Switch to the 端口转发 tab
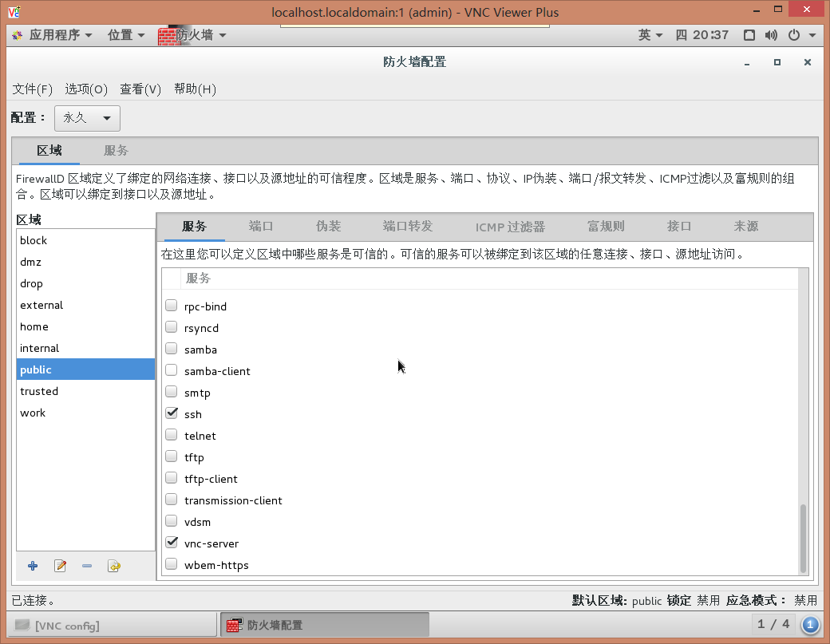The height and width of the screenshot is (644, 830). coord(408,227)
